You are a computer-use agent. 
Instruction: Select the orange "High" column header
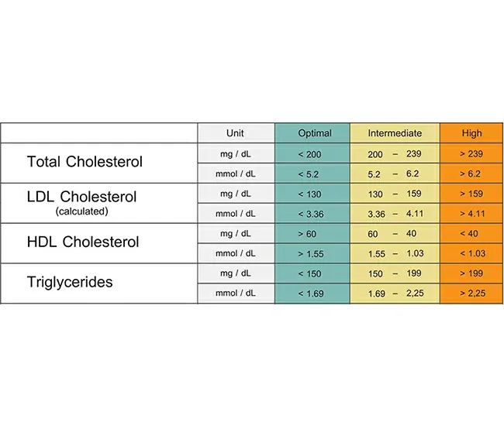click(x=471, y=133)
